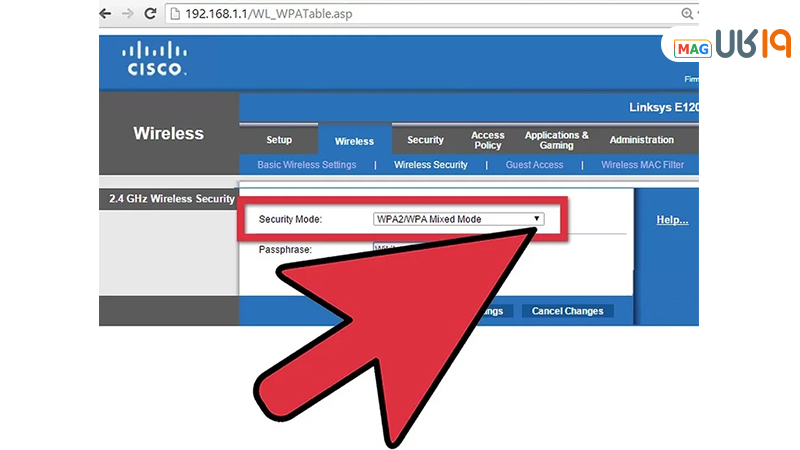Image resolution: width=800 pixels, height=450 pixels.
Task: Click the zoom magnifier icon in address bar
Action: tap(687, 14)
